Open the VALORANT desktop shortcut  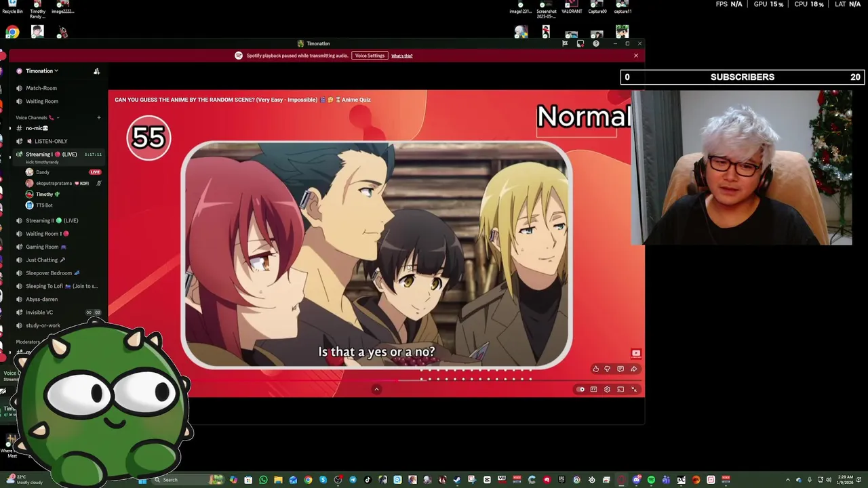pos(572,7)
